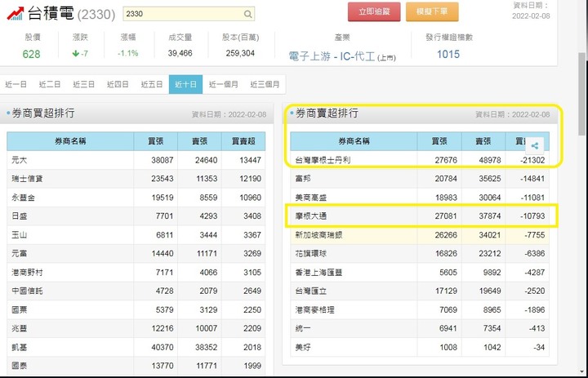The image size is (588, 378).
Task: Click the 台積電 stock title
Action: (x=51, y=14)
